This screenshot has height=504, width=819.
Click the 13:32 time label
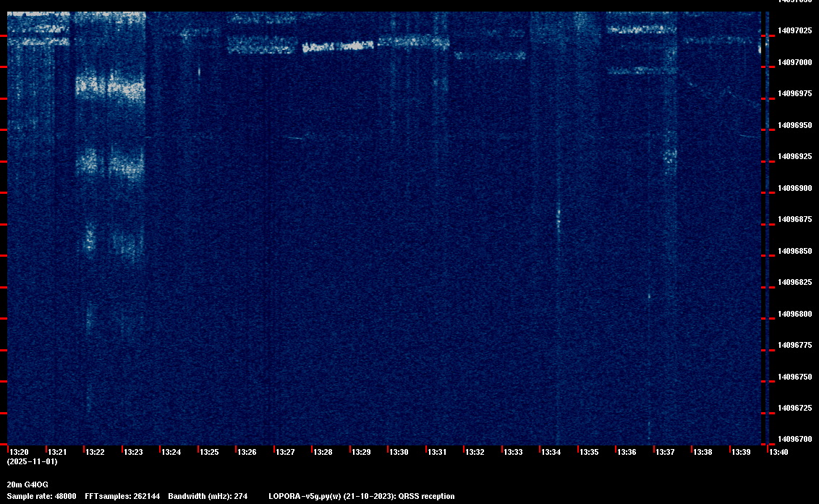(x=475, y=452)
